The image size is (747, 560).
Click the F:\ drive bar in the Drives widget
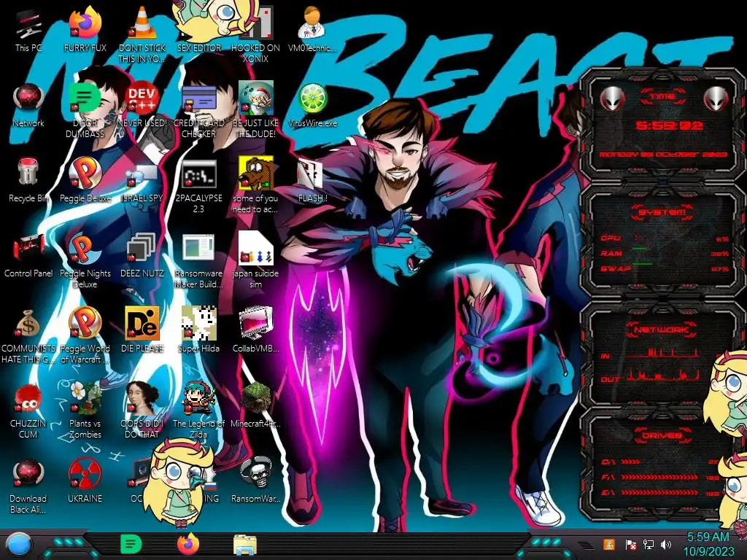pos(660,477)
